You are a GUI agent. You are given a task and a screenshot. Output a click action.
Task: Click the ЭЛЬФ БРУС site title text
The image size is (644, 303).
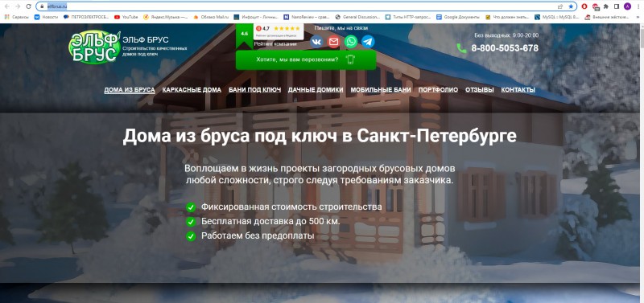(x=146, y=39)
